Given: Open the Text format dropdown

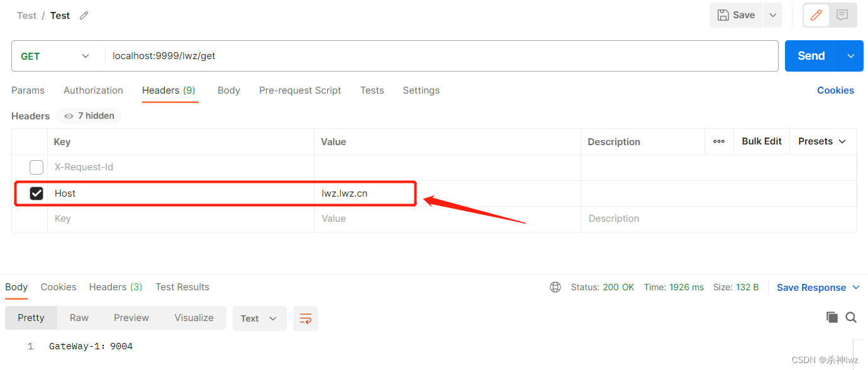Looking at the screenshot, I should pos(259,318).
